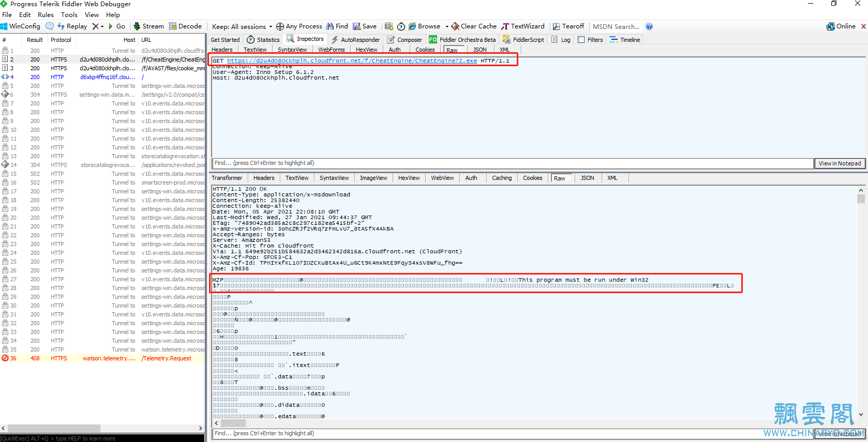Save sessions using the Save icon

[x=365, y=26]
